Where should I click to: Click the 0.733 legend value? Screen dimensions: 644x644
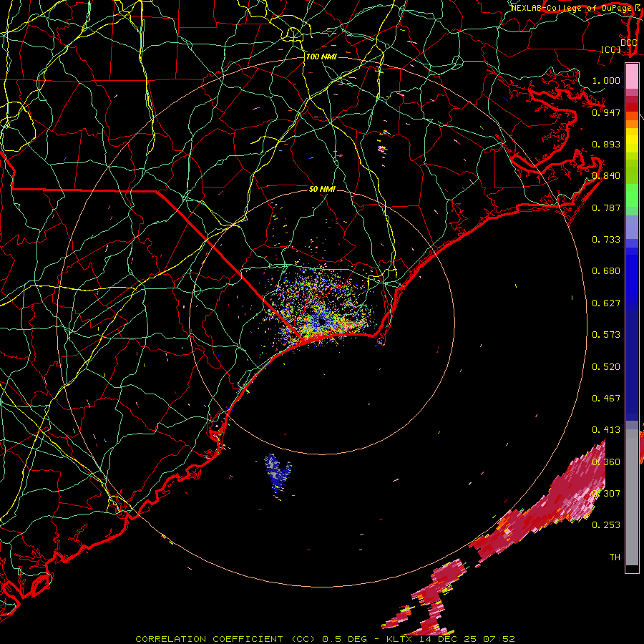606,239
